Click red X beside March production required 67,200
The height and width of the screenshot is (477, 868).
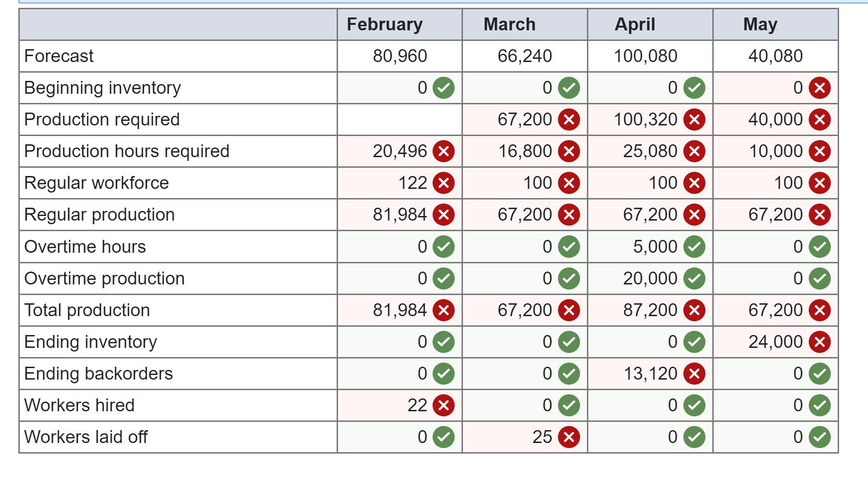tap(569, 119)
